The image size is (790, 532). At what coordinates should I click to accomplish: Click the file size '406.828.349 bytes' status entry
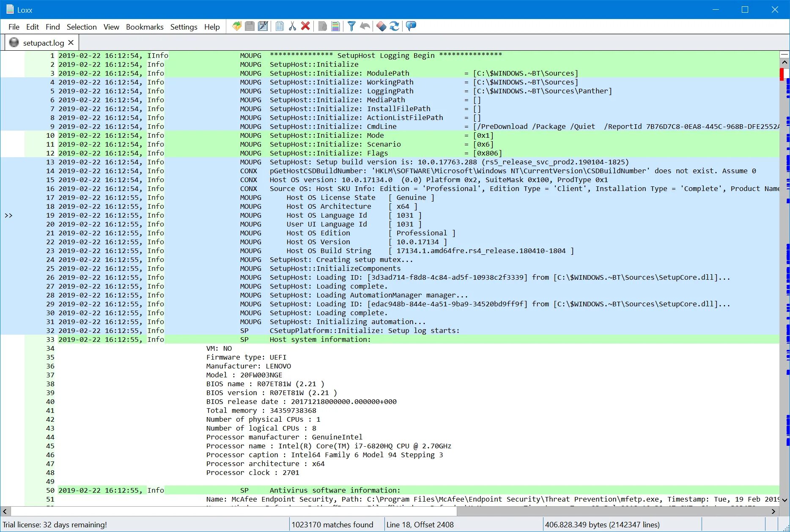click(602, 525)
